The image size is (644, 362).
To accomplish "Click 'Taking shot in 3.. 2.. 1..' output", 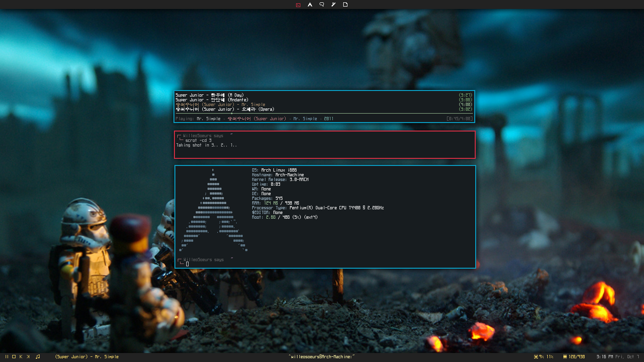I will click(206, 145).
